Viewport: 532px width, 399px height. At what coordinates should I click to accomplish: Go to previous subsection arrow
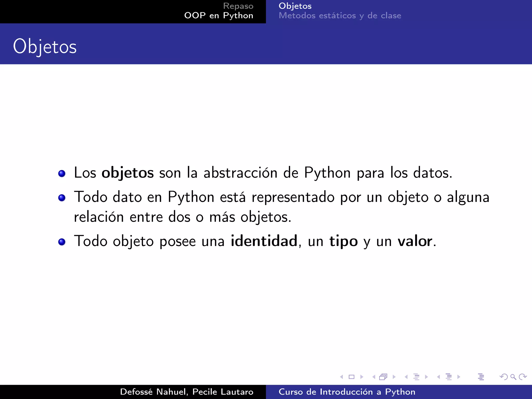406,377
